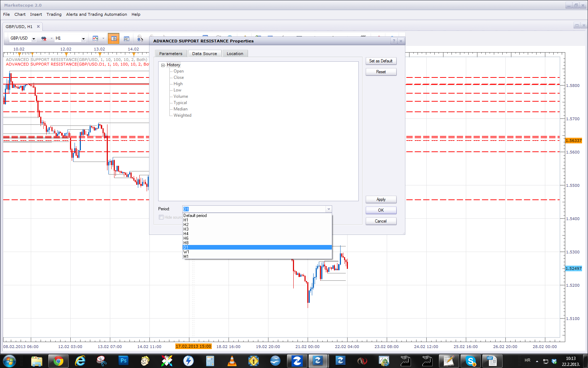Open the Daemon Tools lightning taskbar icon
This screenshot has width=588, height=368.
coord(188,361)
